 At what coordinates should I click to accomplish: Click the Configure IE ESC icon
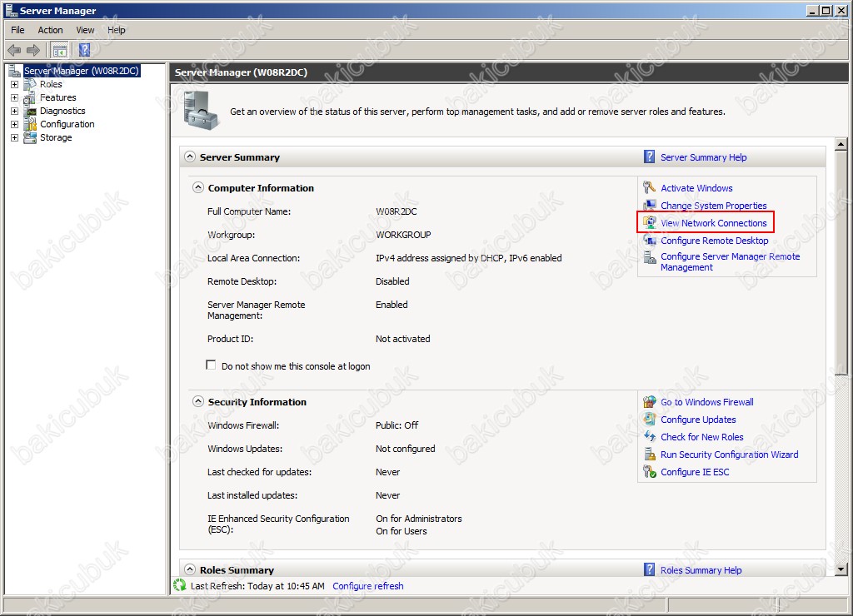pos(649,471)
